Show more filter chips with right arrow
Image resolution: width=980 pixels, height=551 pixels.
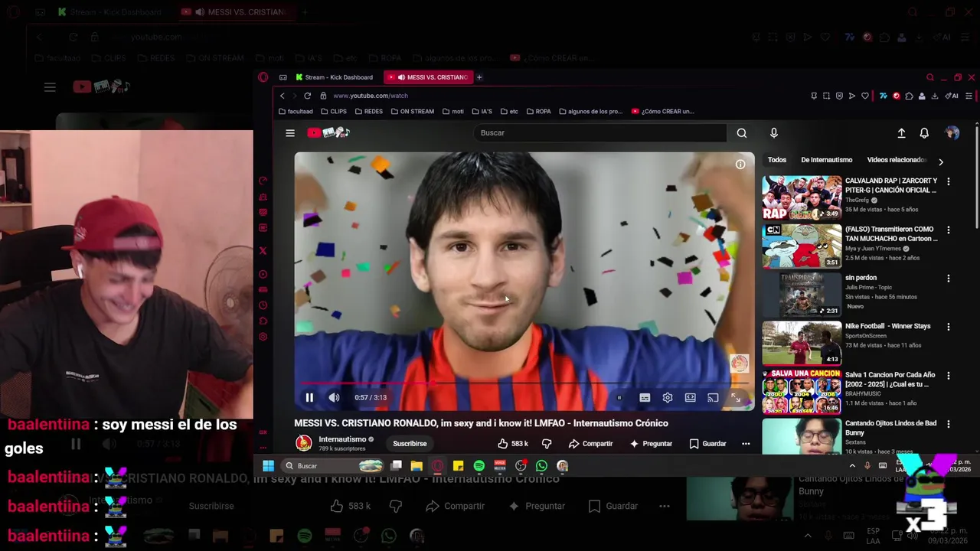coord(941,161)
